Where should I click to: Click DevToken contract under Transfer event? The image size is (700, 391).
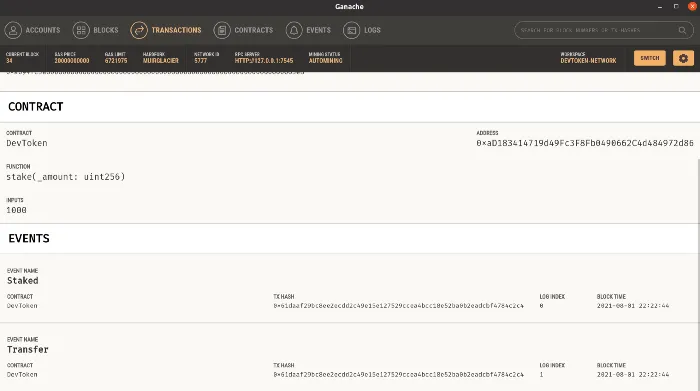tap(22, 374)
